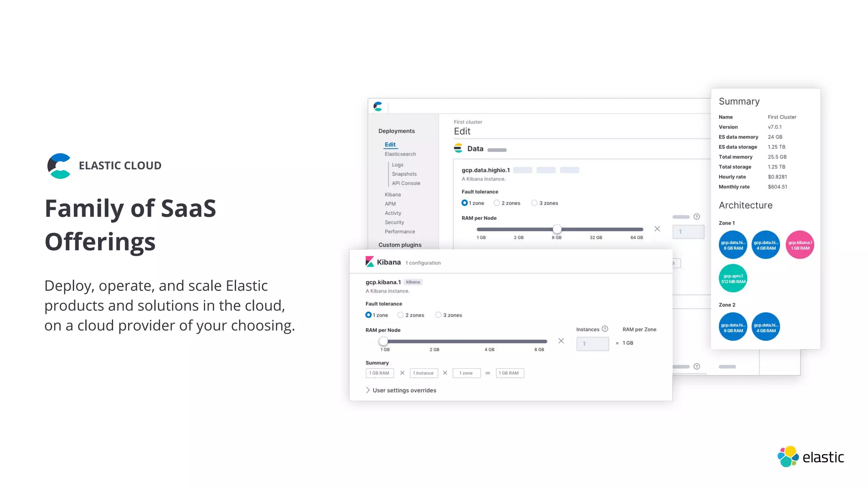The width and height of the screenshot is (868, 488).
Task: Open API Console in the sidebar
Action: [x=406, y=183]
